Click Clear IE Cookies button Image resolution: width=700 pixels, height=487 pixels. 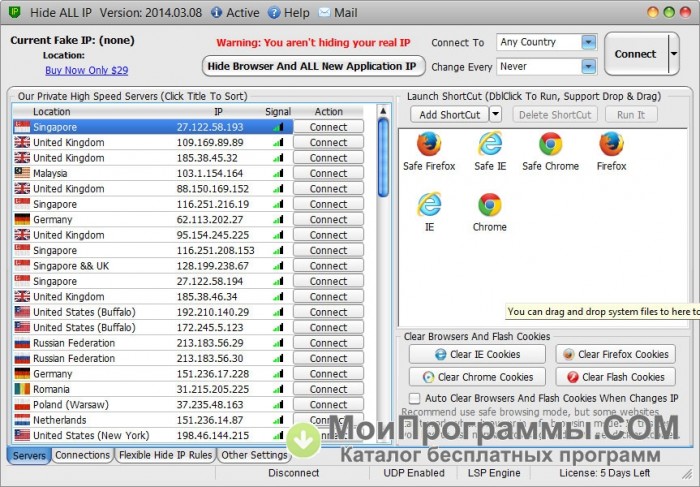(x=477, y=354)
